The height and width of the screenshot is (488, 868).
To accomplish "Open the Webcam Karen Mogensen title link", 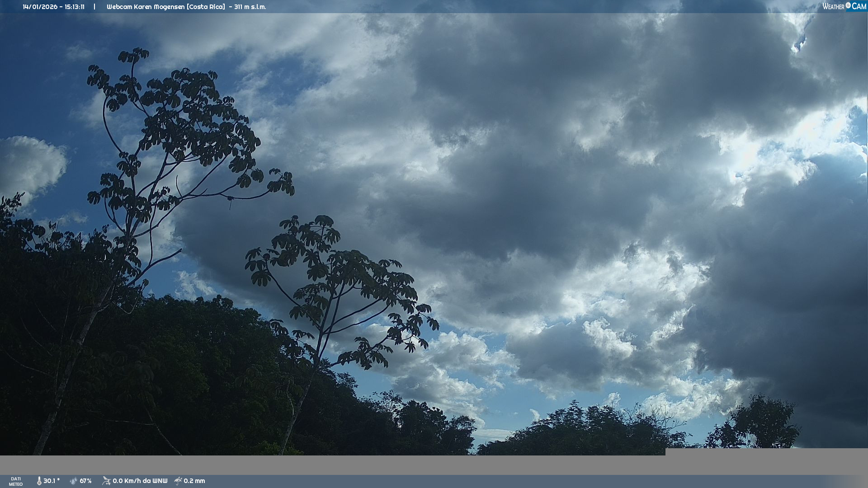I will [x=146, y=7].
